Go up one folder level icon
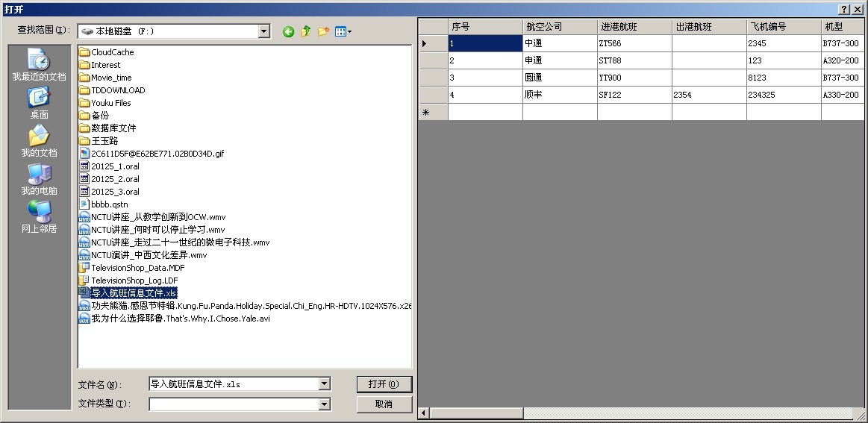The image size is (868, 423). [305, 31]
